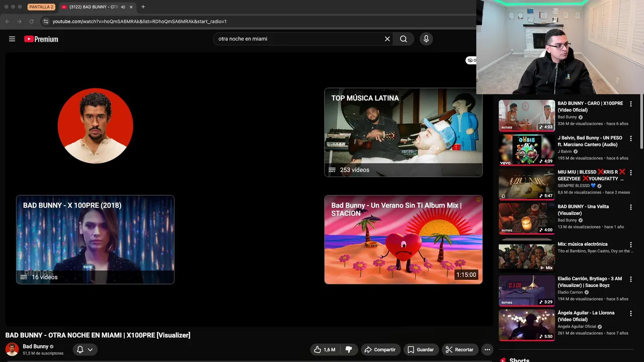Viewport: 644px width, 362px height.
Task: Dislike the video with thumbs down
Action: click(x=348, y=349)
